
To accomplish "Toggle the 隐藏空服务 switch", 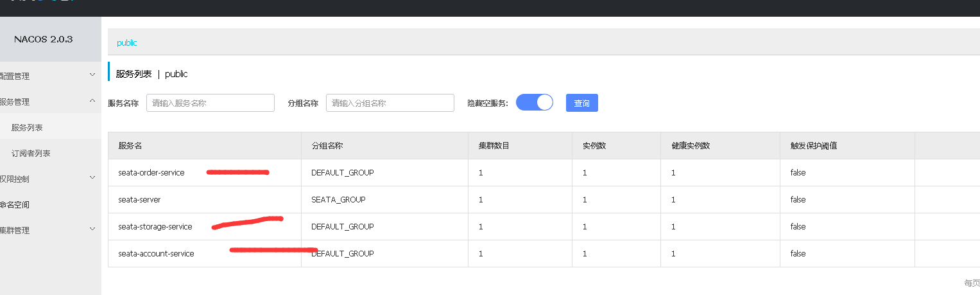I will 534,103.
